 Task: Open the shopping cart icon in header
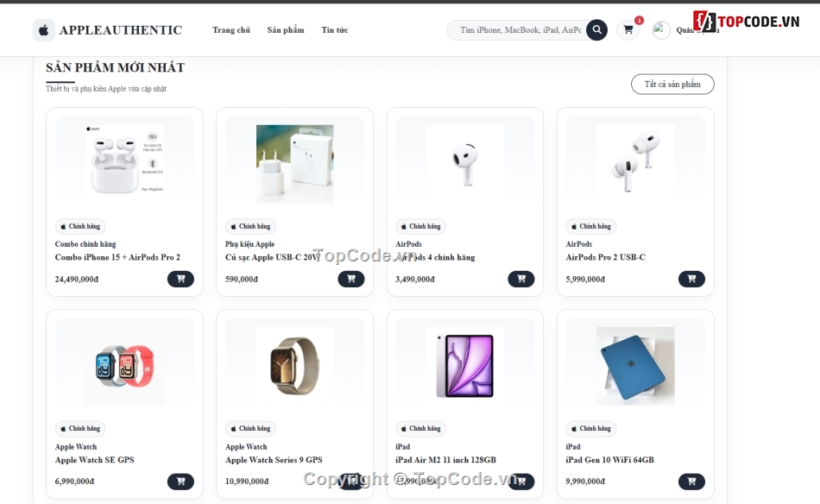(628, 30)
